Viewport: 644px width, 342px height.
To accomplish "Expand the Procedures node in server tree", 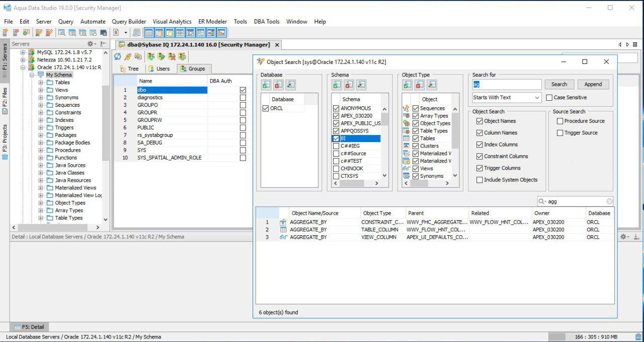I will click(41, 150).
